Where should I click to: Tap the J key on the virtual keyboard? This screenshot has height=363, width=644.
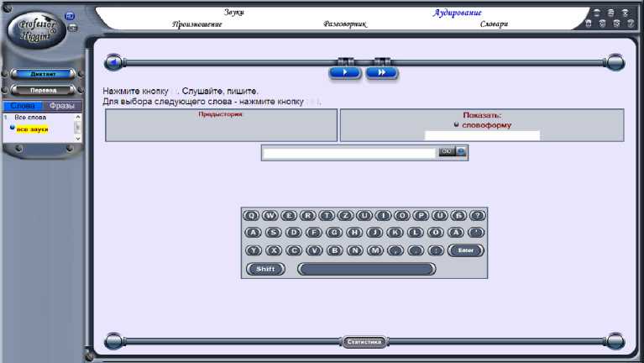pos(374,233)
